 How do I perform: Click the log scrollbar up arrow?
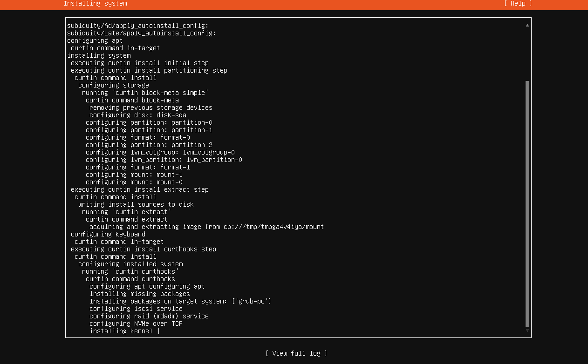tap(527, 25)
